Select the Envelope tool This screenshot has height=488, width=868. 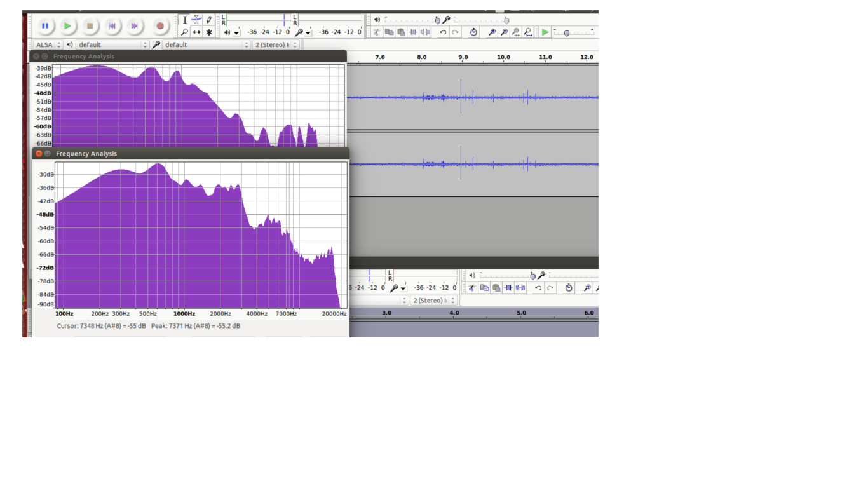(x=196, y=20)
